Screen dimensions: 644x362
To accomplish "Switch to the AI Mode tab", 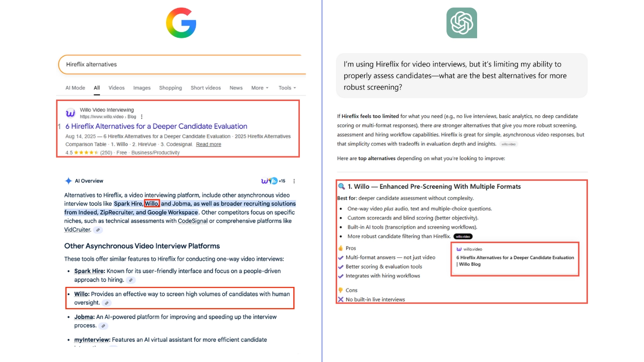I will point(75,88).
